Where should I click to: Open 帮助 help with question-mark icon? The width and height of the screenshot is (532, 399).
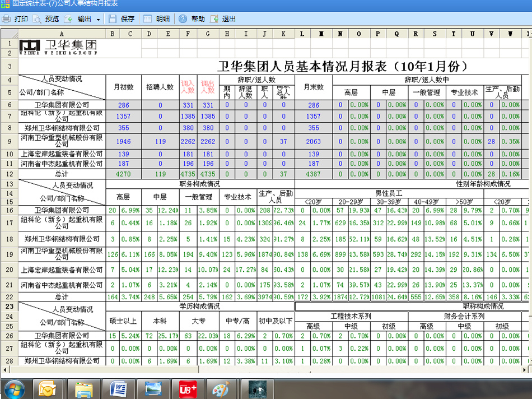click(183, 18)
